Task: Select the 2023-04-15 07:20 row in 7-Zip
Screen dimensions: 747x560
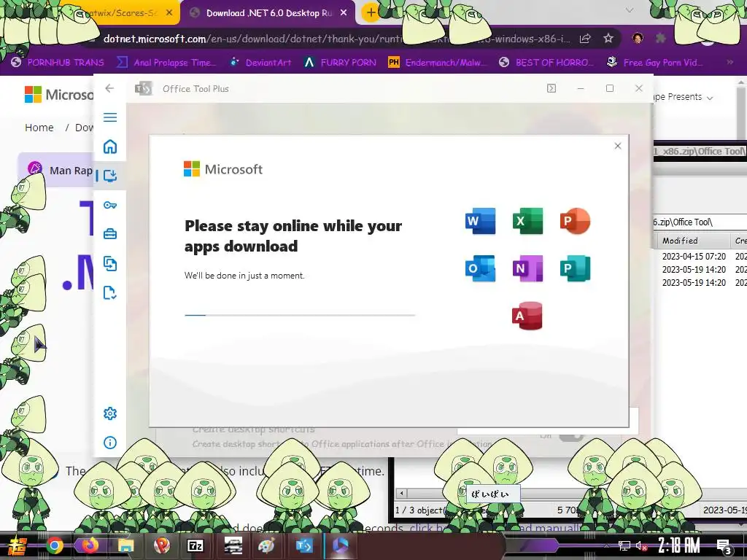Action: click(x=700, y=256)
